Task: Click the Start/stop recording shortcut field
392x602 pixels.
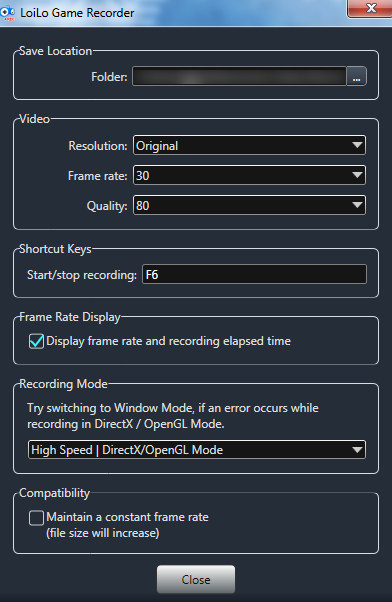Action: click(254, 274)
